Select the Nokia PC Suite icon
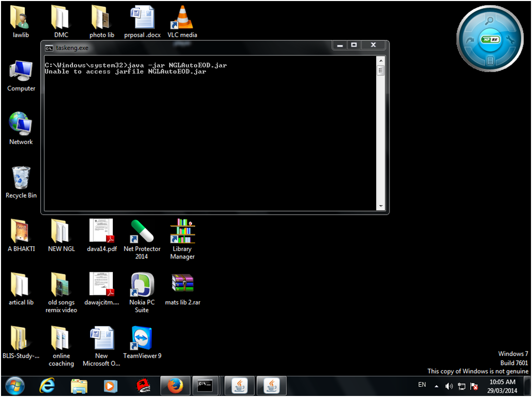Viewport: 532px width, 397px height. 142,285
